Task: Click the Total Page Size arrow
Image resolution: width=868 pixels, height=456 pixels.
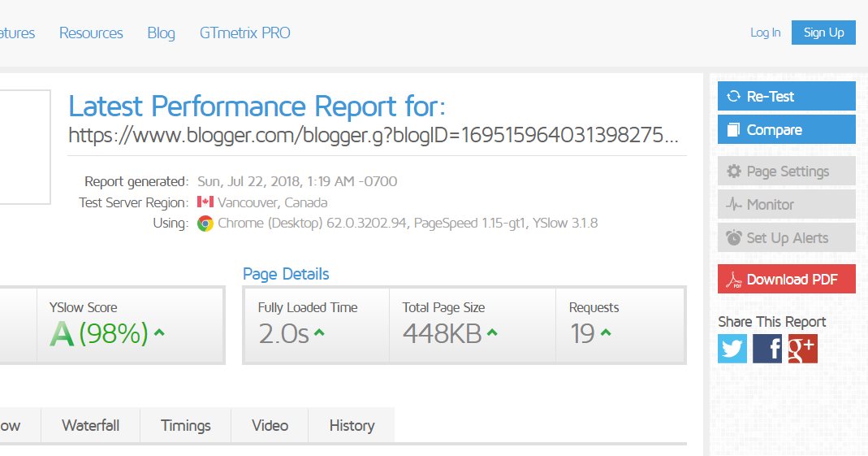Action: [x=493, y=332]
